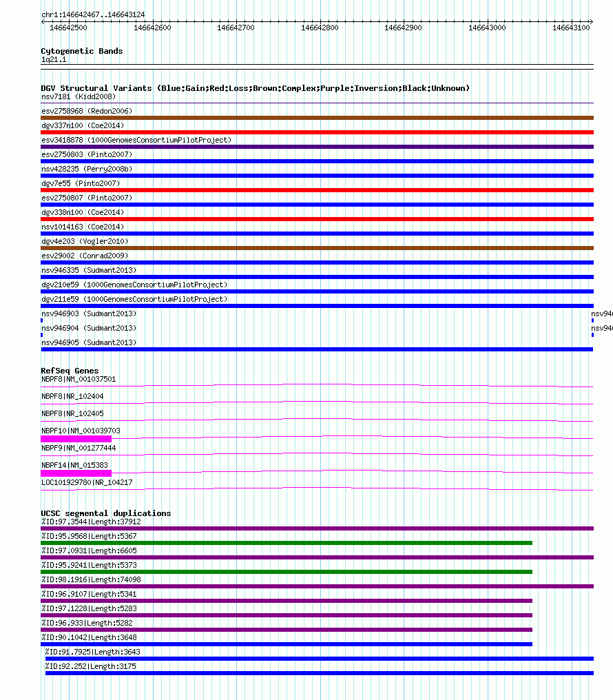The height and width of the screenshot is (700, 613).
Task: Open variant esv3418878 (1000GenomesConsortiumPilotProject)
Action: [x=136, y=140]
